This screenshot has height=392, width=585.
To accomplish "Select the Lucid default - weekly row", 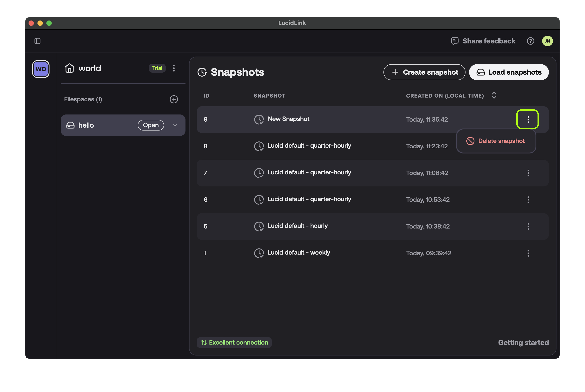I will 373,253.
